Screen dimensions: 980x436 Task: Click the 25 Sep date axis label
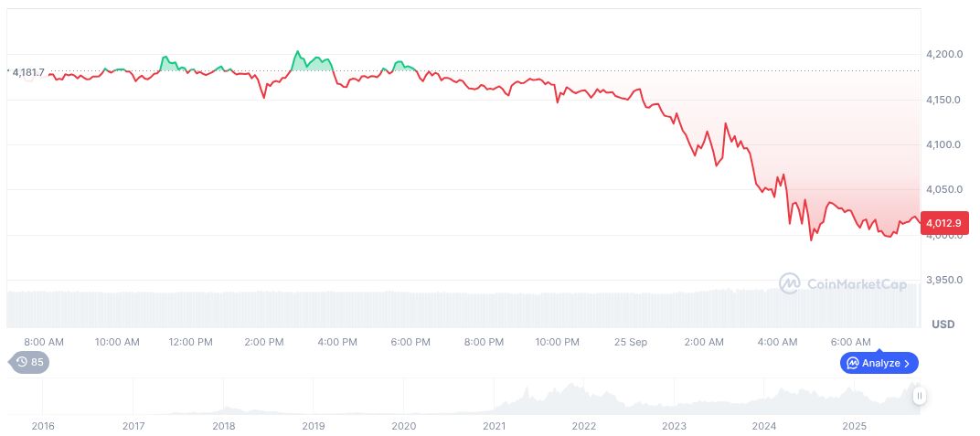tap(631, 342)
